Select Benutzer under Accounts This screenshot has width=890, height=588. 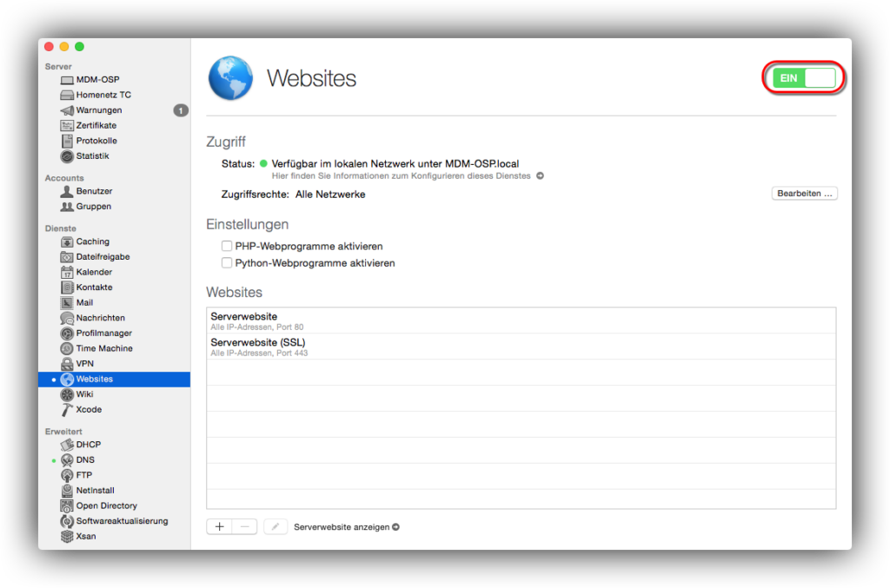click(94, 191)
